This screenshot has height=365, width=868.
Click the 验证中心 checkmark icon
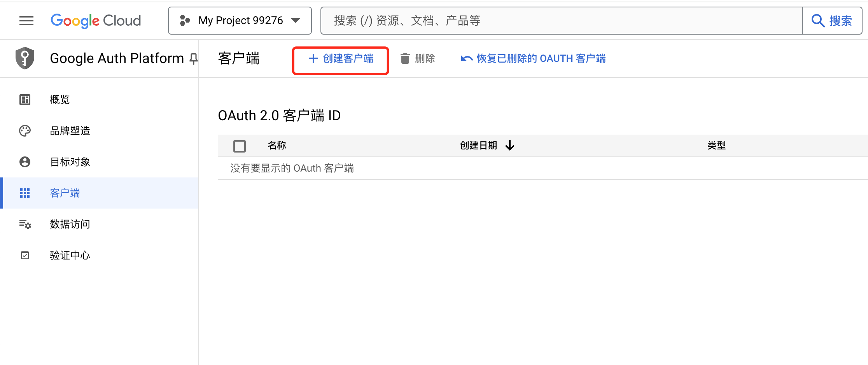click(25, 255)
